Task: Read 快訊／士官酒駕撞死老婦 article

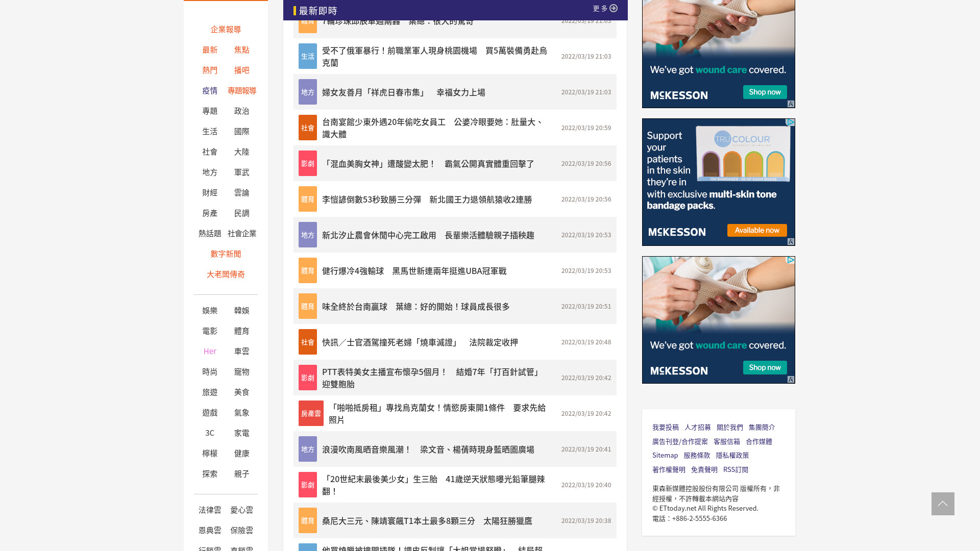Action: coord(420,342)
